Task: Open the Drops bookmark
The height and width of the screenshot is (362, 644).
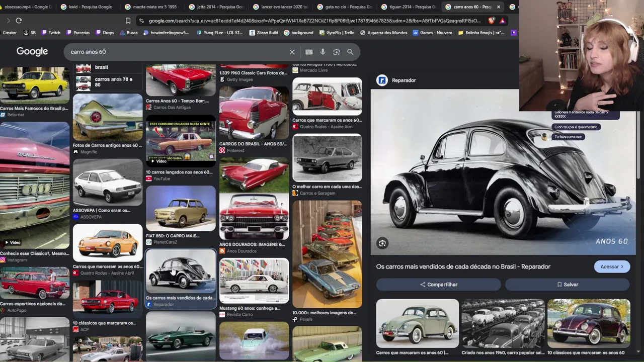Action: (105, 33)
